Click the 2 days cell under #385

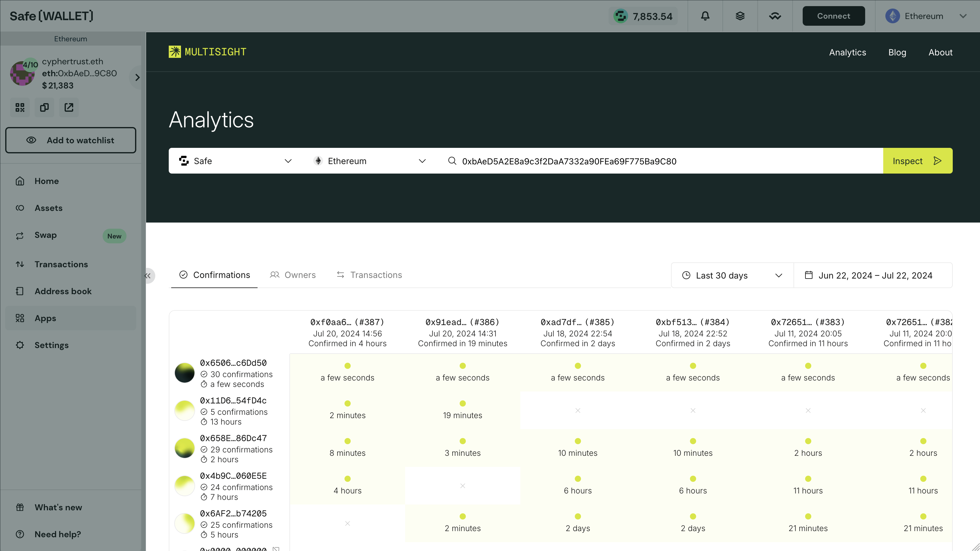(x=578, y=523)
